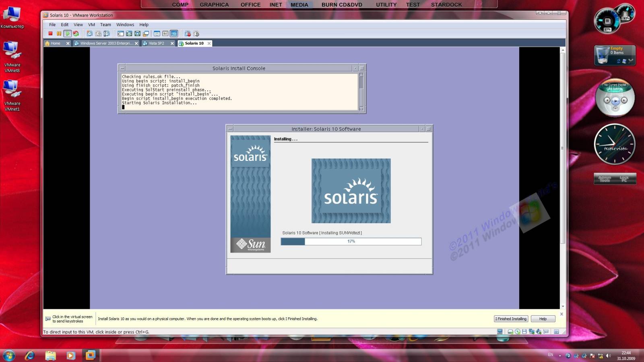Open the STARDOCK dock menu

coord(446,5)
